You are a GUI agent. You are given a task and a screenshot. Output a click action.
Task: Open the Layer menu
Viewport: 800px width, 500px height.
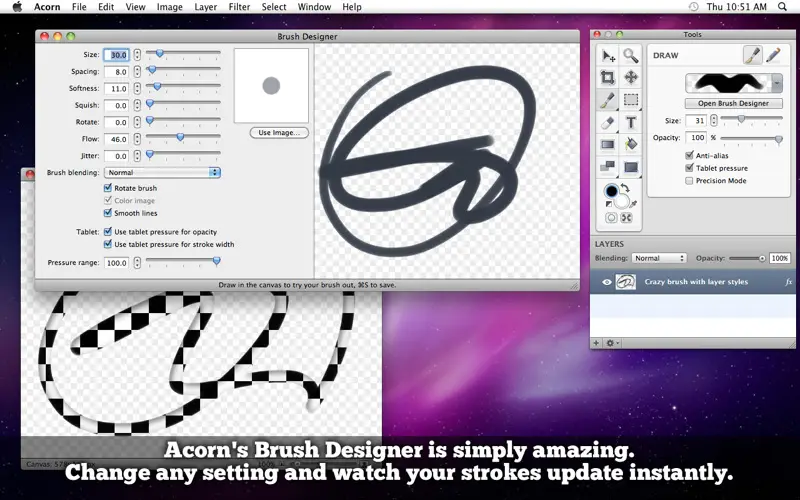[206, 7]
